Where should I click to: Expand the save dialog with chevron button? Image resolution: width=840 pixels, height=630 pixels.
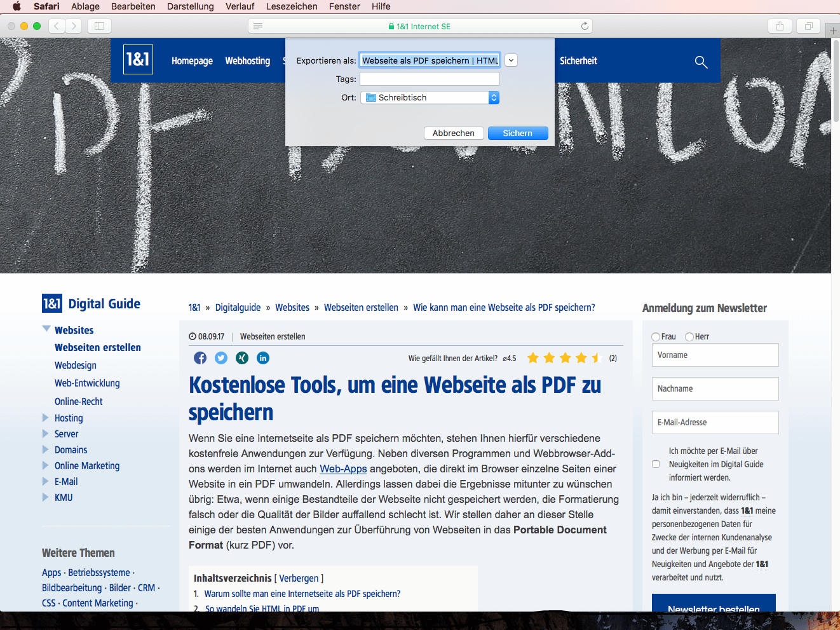(x=511, y=60)
